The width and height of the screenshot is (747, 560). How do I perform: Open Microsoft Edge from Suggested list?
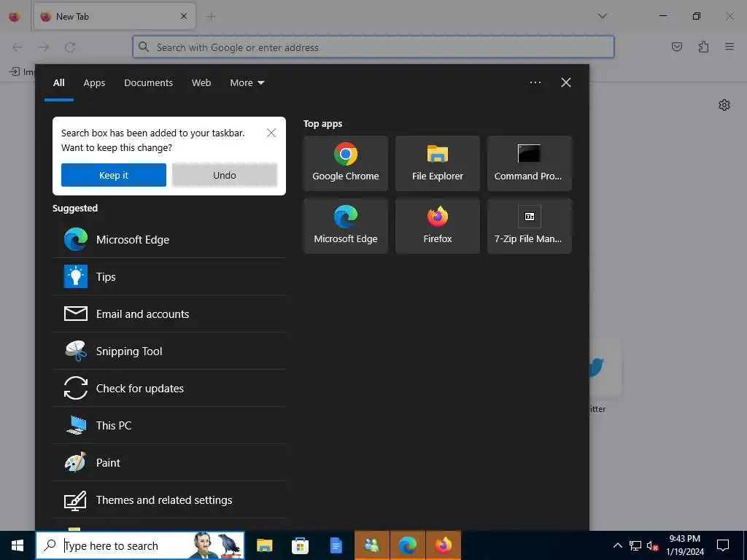[169, 239]
